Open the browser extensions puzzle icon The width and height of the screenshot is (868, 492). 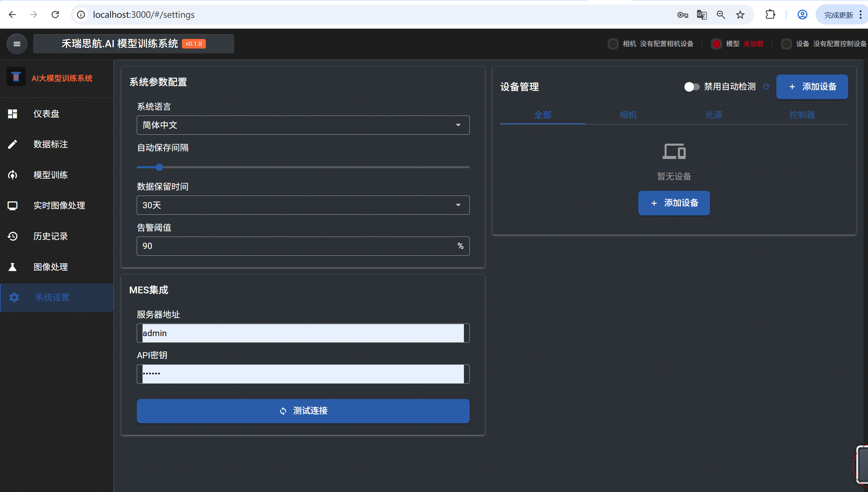pyautogui.click(x=770, y=15)
